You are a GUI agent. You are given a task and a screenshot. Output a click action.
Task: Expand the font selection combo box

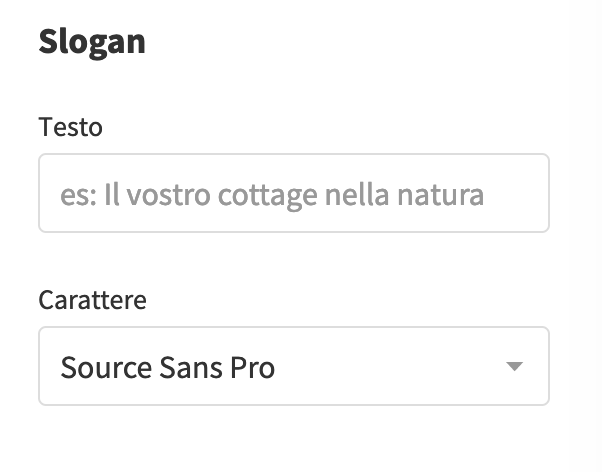click(293, 366)
